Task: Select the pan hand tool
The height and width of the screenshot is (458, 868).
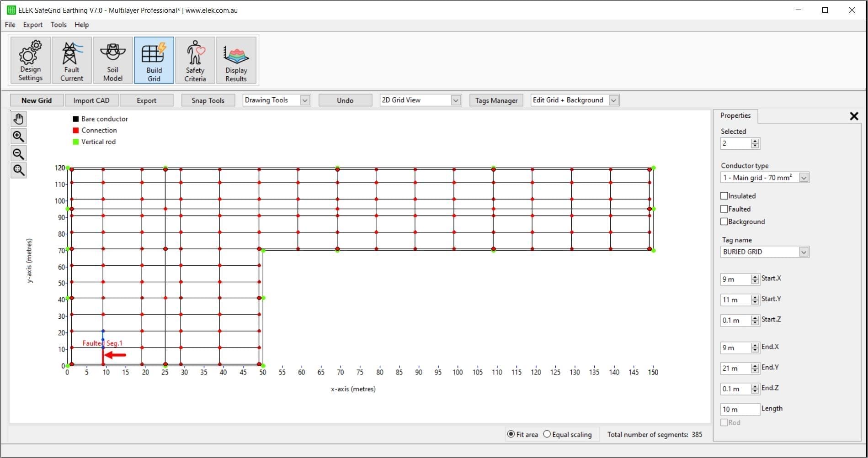Action: pos(18,119)
